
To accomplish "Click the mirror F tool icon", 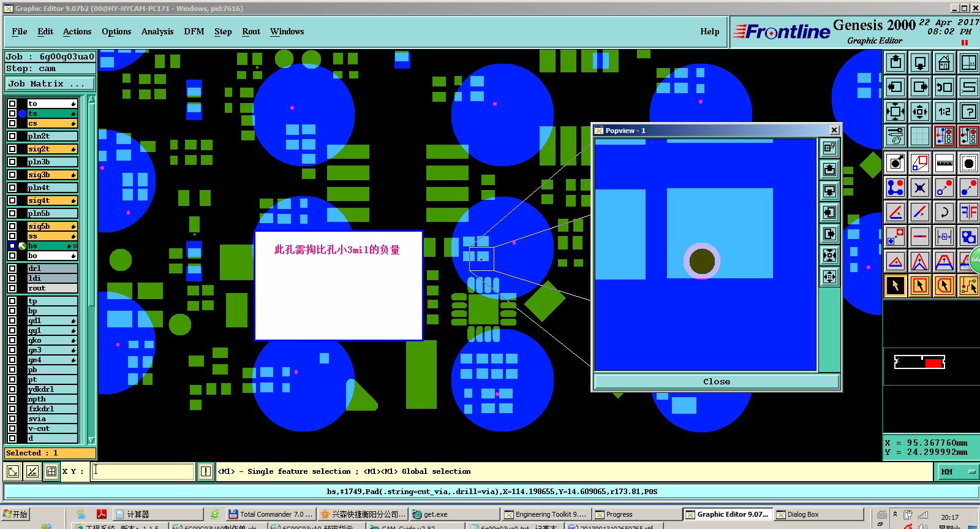I will 968,212.
